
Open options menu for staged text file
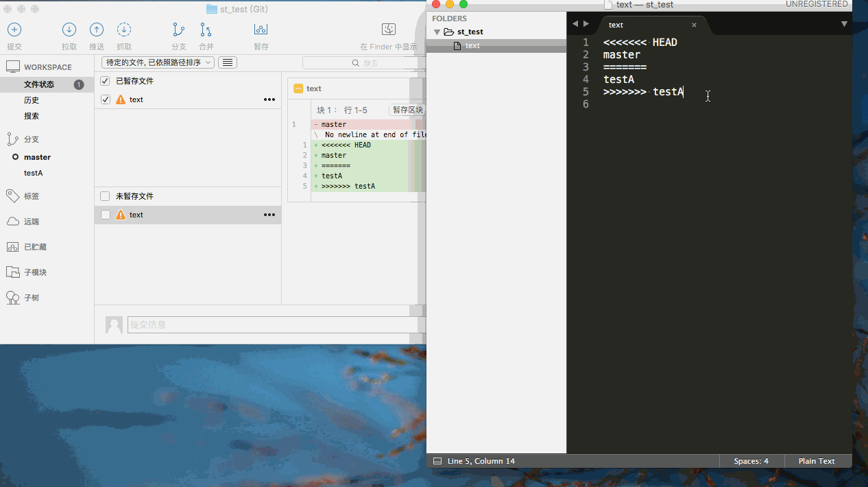coord(269,99)
